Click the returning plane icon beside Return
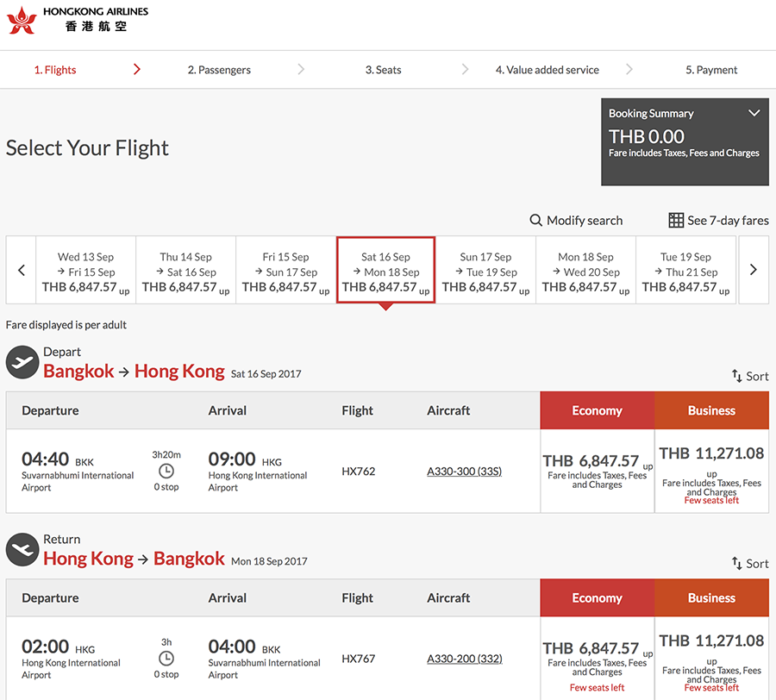This screenshot has width=776, height=700. tap(22, 550)
